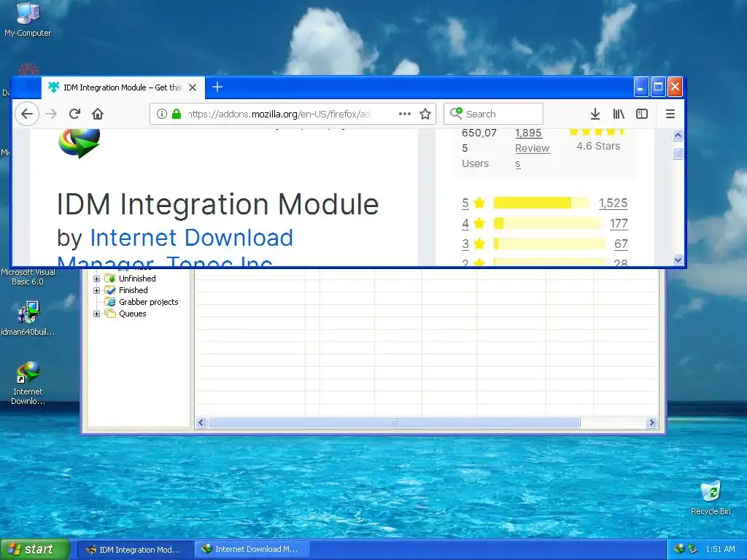Open the 1,895 Reviews link

tap(532, 148)
